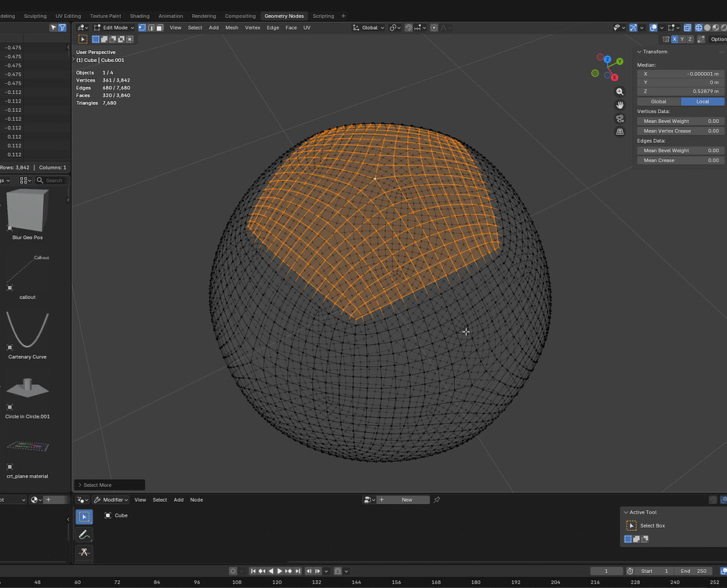727x588 pixels.
Task: Click the asset browser Search field
Action: (52, 180)
